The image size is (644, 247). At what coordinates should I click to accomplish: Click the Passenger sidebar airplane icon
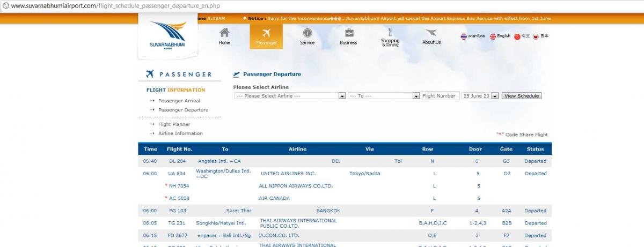click(150, 74)
